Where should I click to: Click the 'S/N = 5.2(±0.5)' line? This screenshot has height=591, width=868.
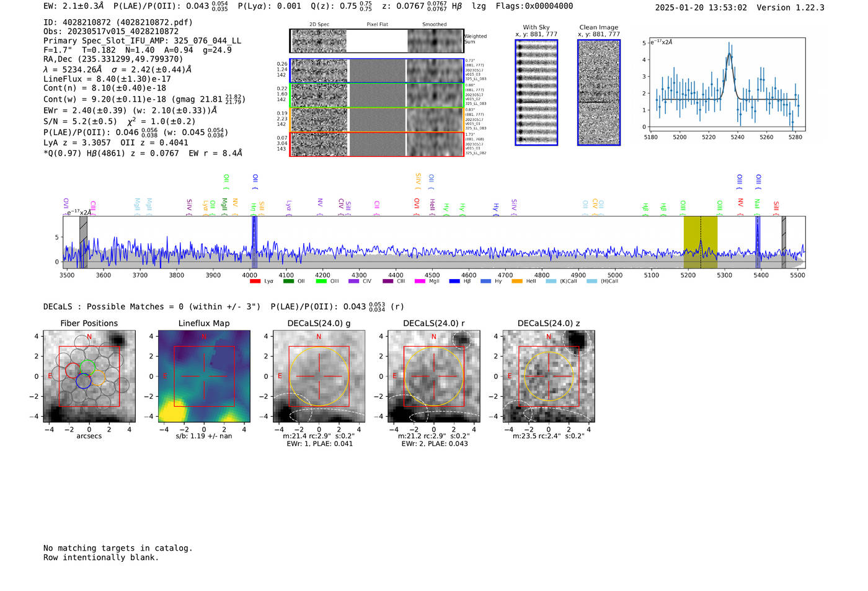[80, 122]
